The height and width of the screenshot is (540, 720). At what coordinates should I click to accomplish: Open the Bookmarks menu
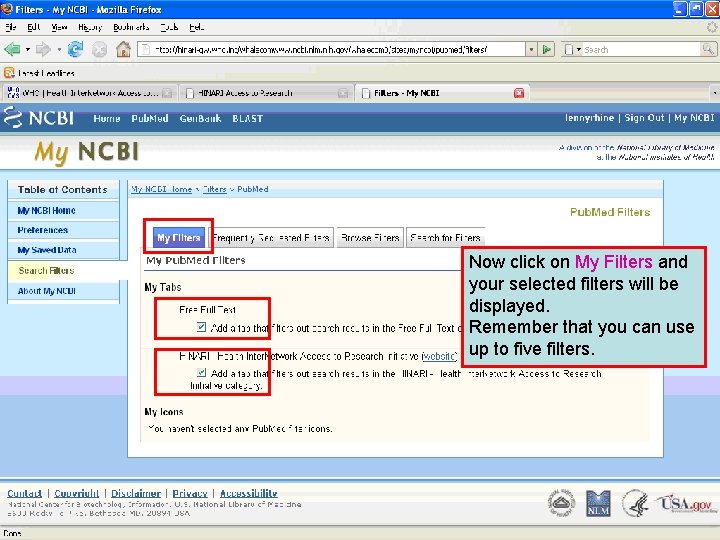(x=131, y=27)
